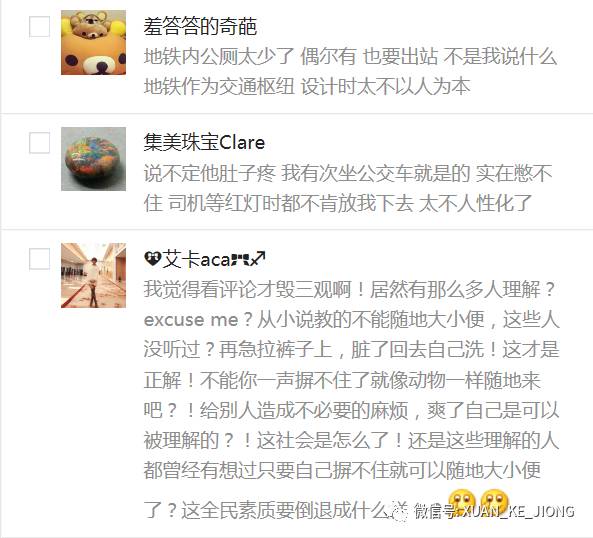Click the comment about 地铁内公厕太少了
The image size is (593, 538).
point(350,71)
